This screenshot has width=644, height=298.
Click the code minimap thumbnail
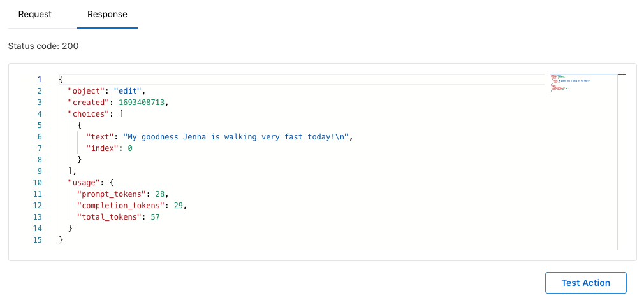570,84
